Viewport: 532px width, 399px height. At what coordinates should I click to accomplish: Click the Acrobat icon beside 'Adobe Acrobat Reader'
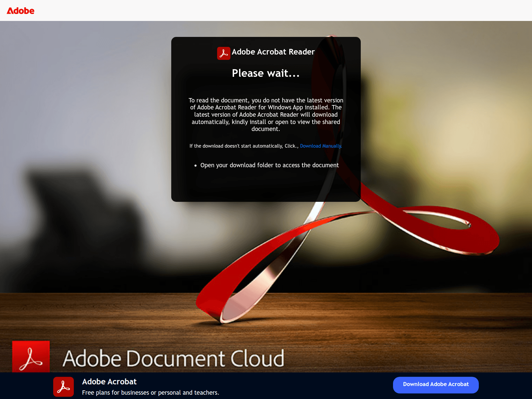[223, 53]
